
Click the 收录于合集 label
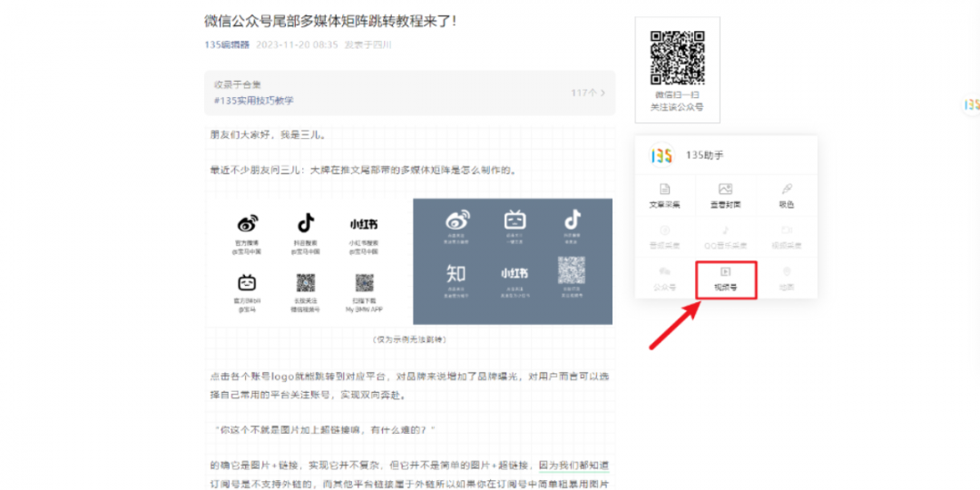pos(238,84)
